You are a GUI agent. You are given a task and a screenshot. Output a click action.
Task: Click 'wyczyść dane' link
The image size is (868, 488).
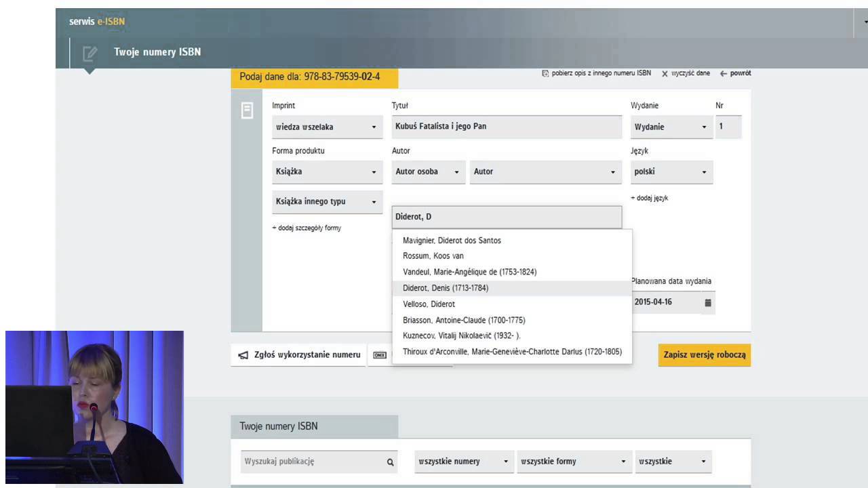(686, 73)
